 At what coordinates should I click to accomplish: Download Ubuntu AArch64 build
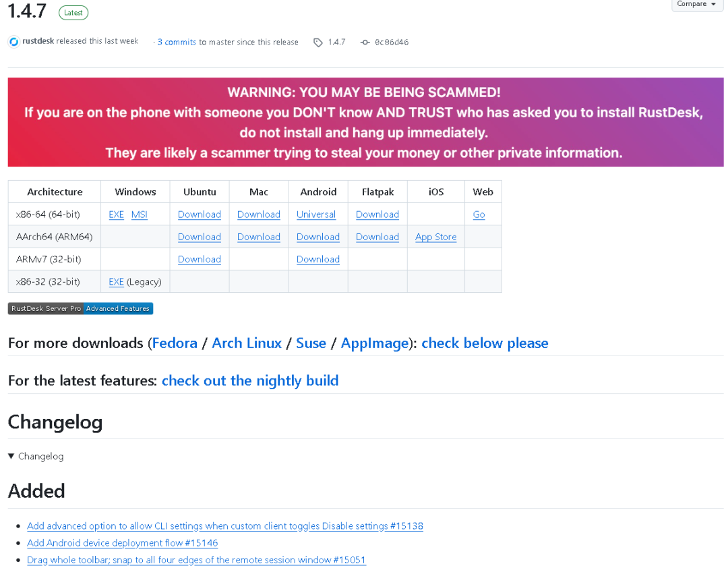[x=199, y=237]
